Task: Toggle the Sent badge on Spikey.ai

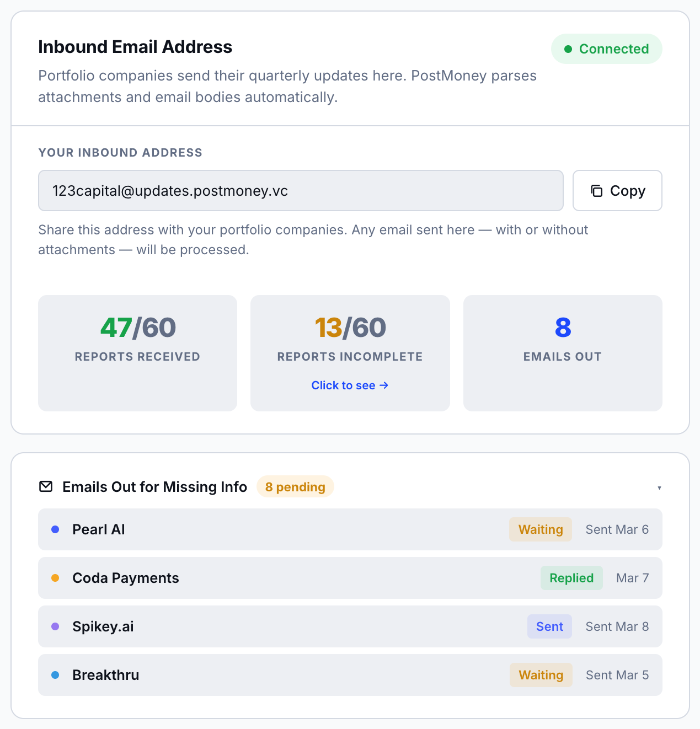Action: tap(549, 626)
